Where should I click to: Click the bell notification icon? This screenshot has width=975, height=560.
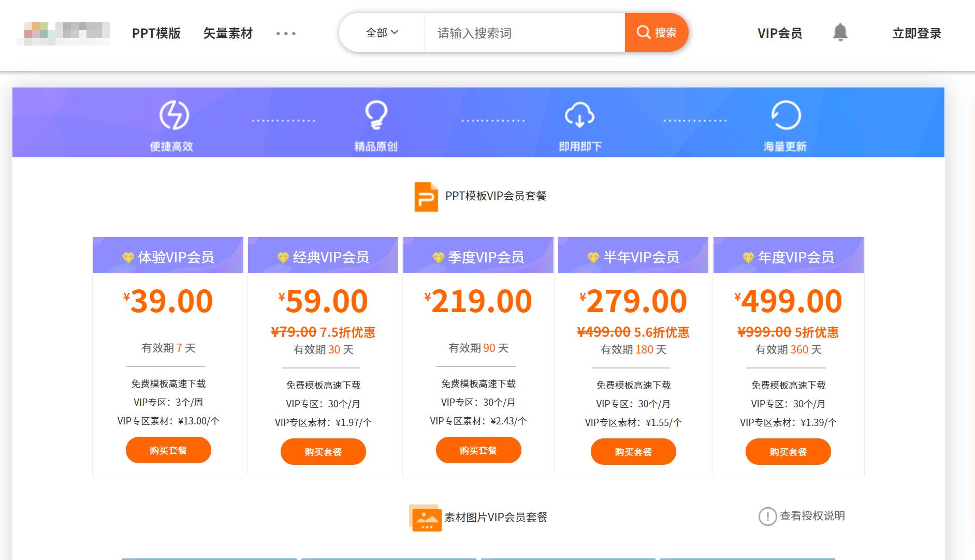[x=840, y=33]
